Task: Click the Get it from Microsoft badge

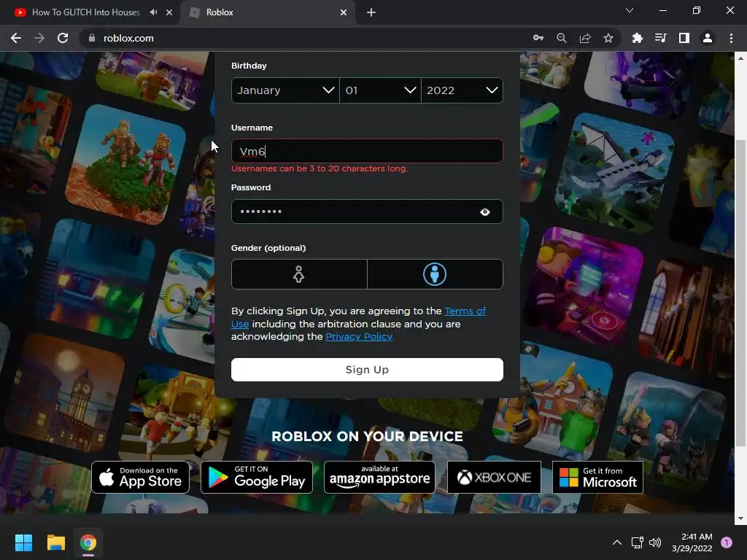Action: pos(598,477)
